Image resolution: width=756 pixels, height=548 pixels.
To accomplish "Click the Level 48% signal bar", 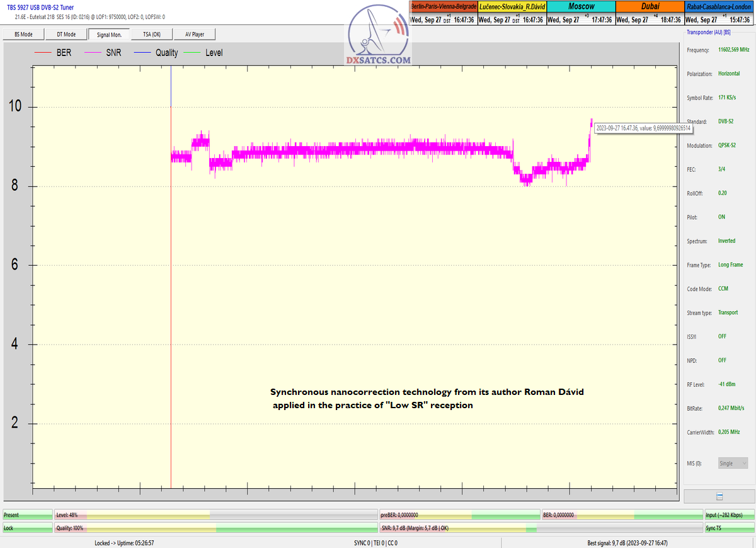I will pos(215,515).
